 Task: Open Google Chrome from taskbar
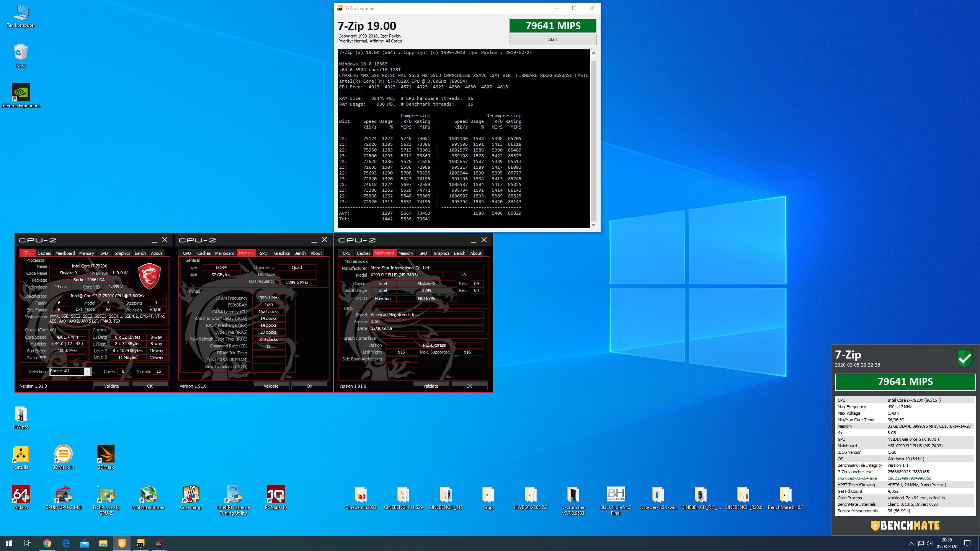47,543
